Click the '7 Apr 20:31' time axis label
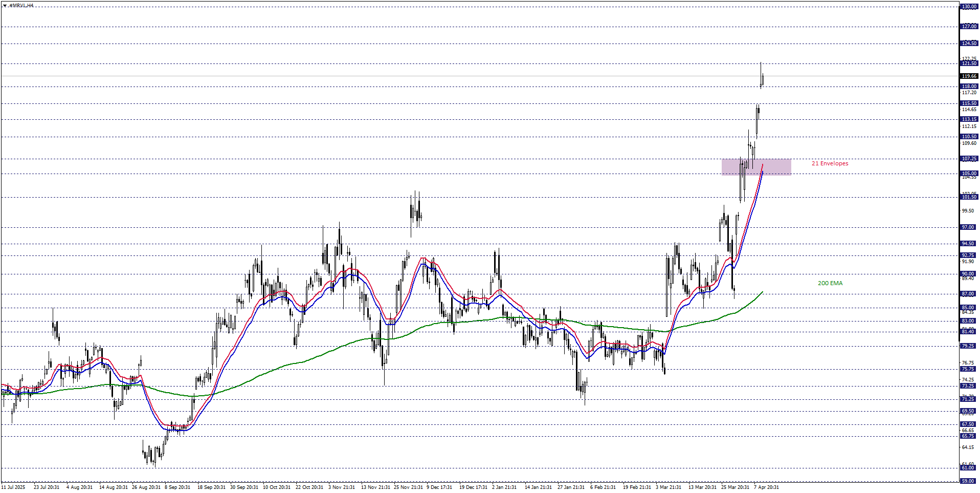 (x=766, y=487)
